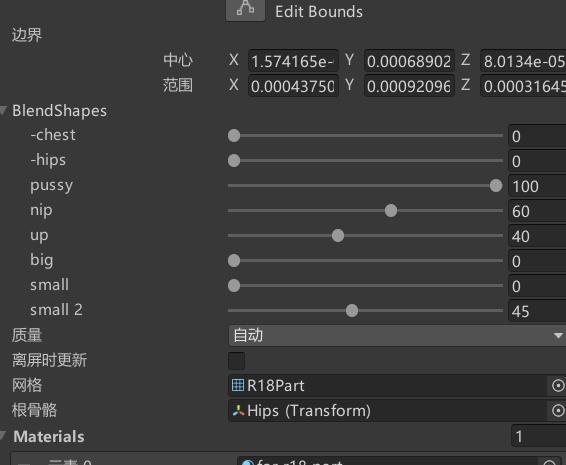
Task: Open object picker for Hips root bone
Action: pos(558,410)
